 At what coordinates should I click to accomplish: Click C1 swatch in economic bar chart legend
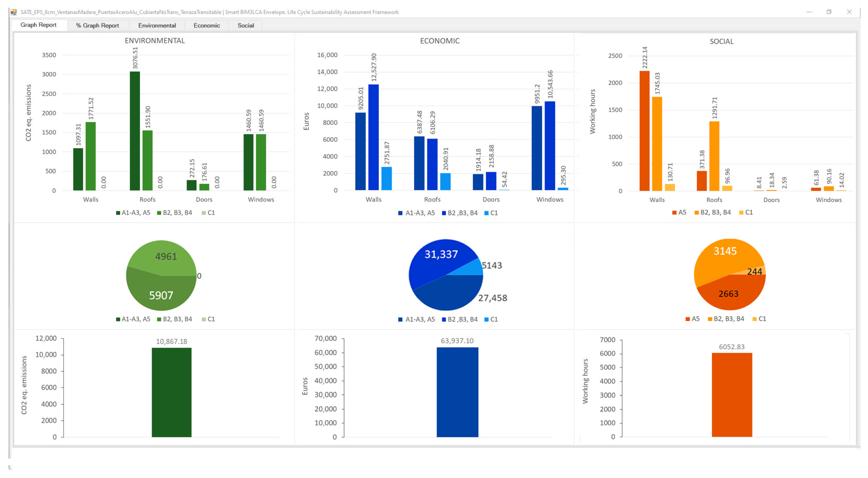coord(486,213)
